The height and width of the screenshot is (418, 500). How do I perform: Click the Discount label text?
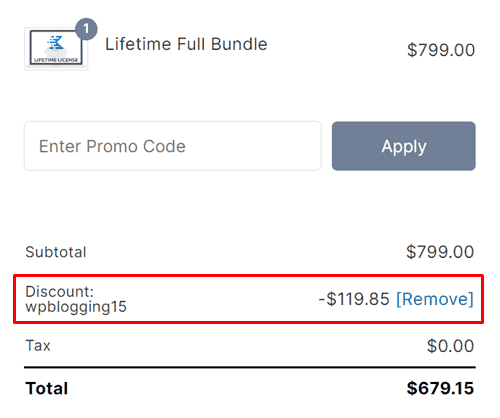[x=60, y=292]
